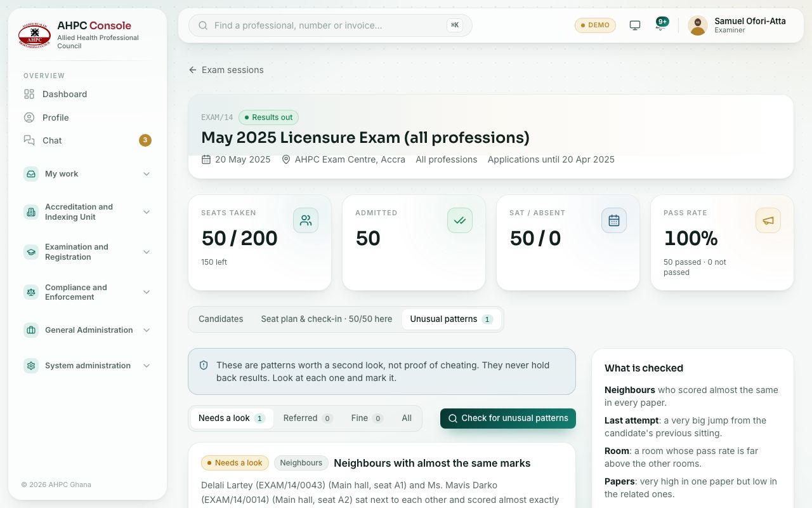Screen dimensions: 812x508
Task: Click the 20 May 2025 exam date
Action: (236, 159)
